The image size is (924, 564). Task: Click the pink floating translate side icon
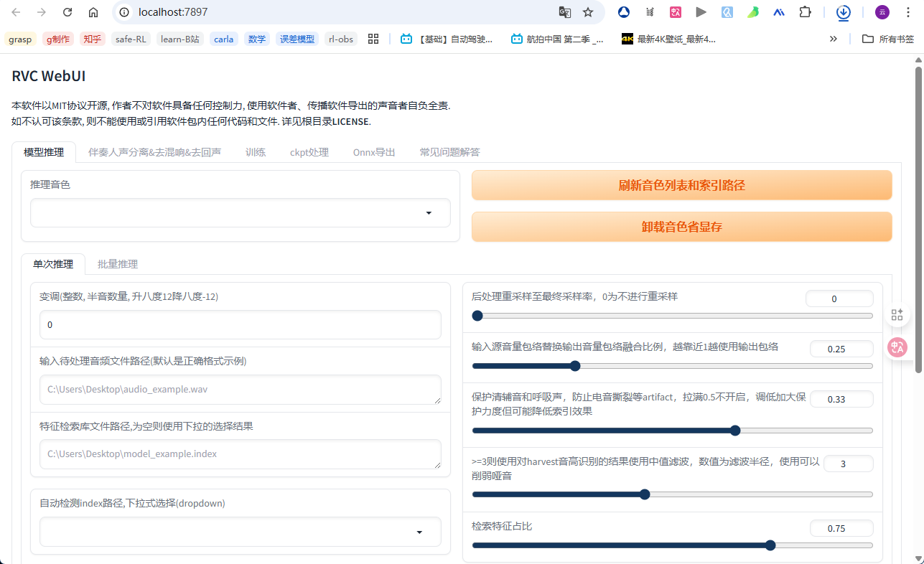897,348
